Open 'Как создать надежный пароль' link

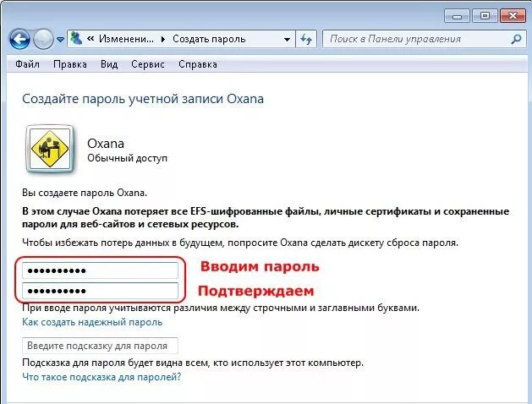pos(92,322)
